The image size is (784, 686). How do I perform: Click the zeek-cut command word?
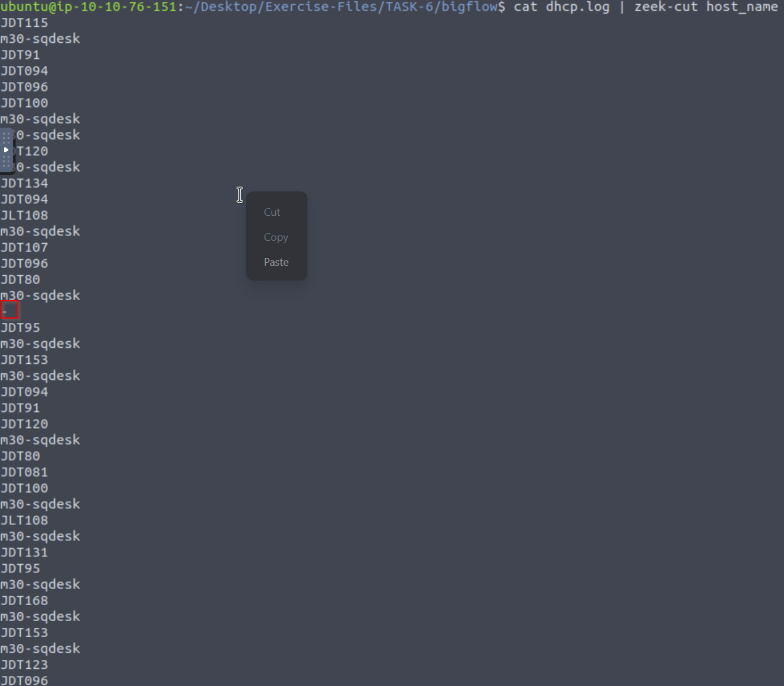click(x=666, y=7)
